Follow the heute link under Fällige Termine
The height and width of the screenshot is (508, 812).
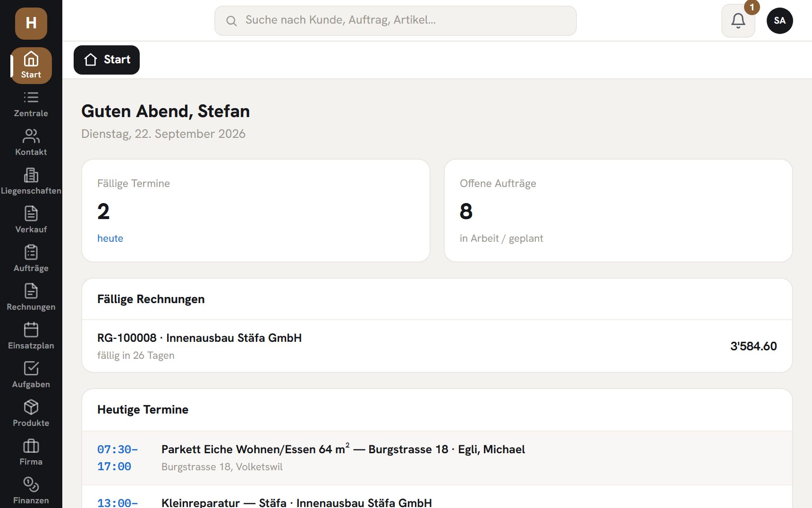tap(110, 238)
